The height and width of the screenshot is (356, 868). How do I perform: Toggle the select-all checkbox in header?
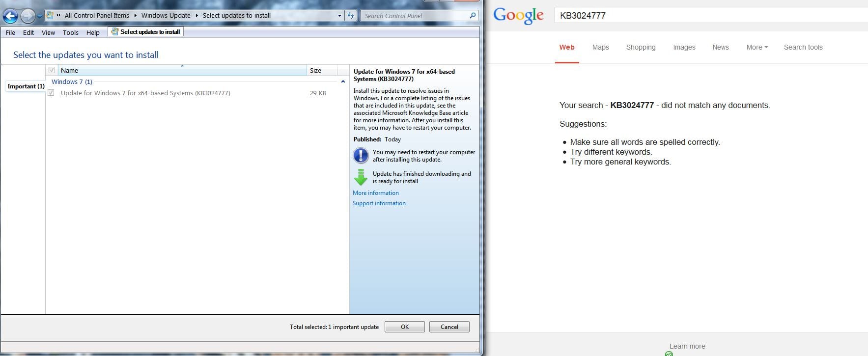click(x=52, y=70)
